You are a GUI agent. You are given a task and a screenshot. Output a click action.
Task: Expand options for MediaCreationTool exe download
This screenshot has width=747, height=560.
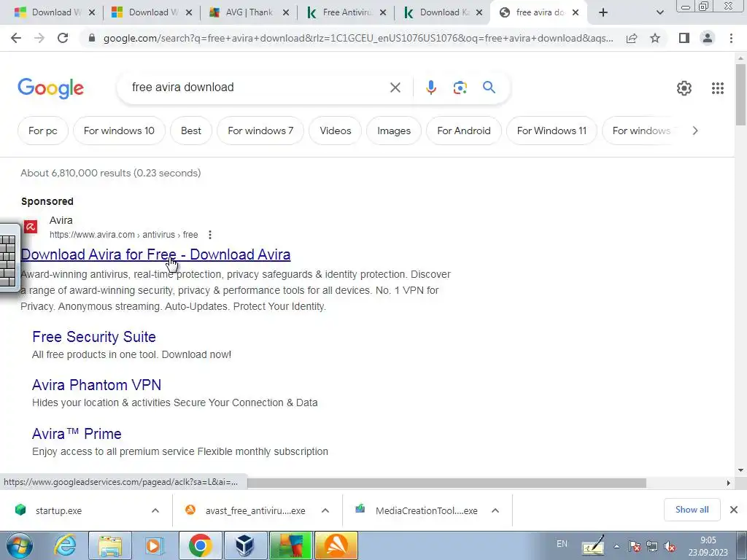pyautogui.click(x=495, y=510)
